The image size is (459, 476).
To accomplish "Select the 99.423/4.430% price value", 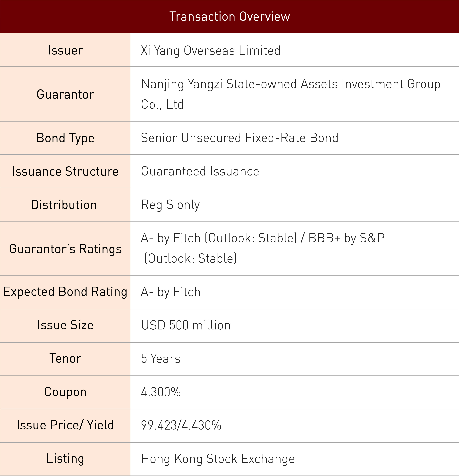I will [181, 425].
